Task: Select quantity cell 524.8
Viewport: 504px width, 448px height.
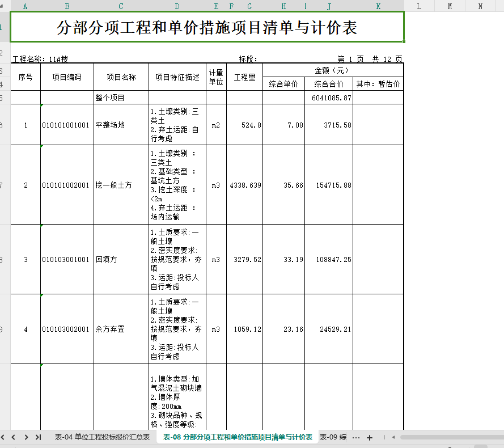Action: tap(244, 125)
